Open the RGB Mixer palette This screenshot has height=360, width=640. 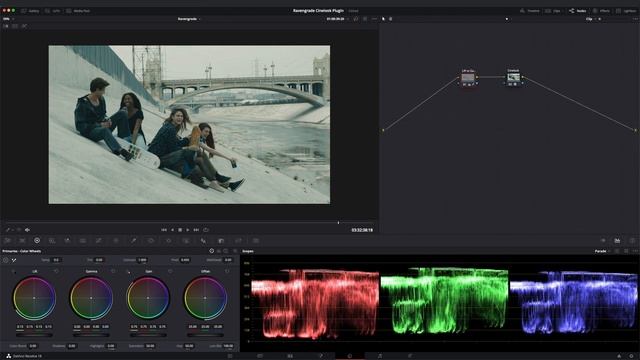pyautogui.click(x=67, y=241)
